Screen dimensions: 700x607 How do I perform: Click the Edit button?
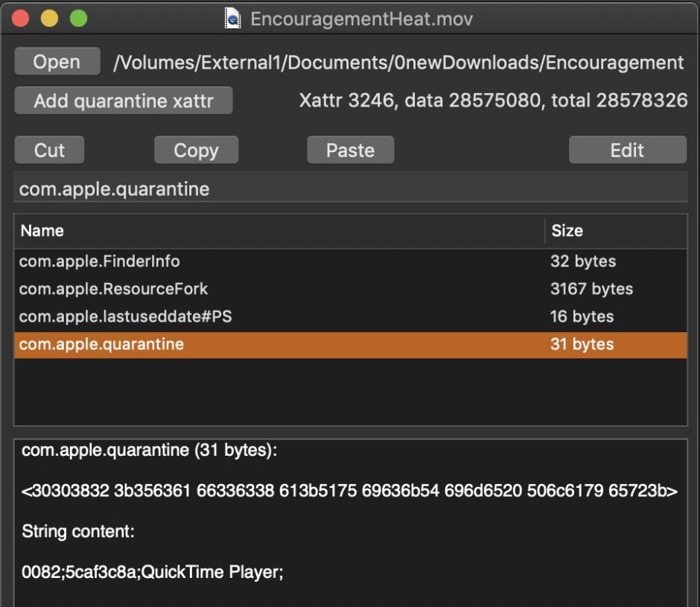tap(628, 150)
